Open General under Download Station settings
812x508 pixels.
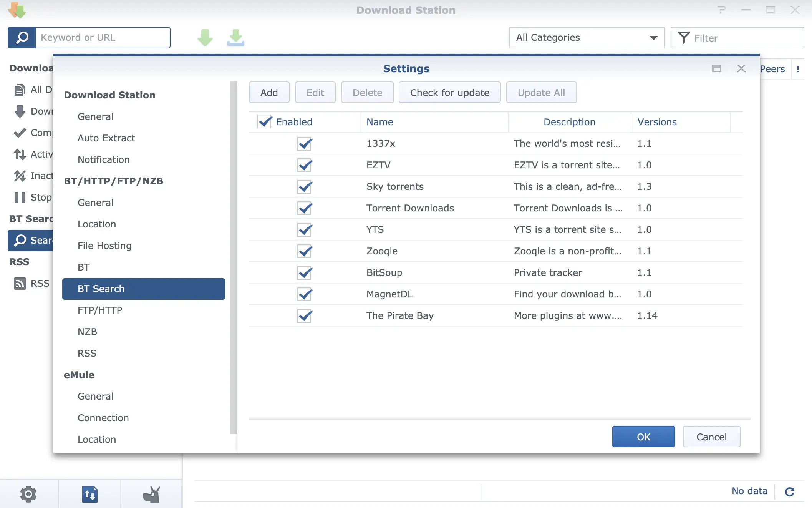[x=95, y=117]
